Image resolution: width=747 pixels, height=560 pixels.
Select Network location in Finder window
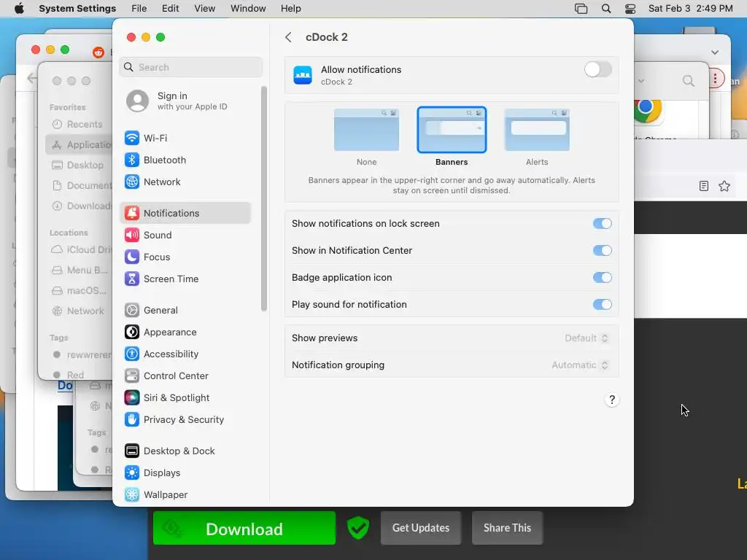(78, 311)
